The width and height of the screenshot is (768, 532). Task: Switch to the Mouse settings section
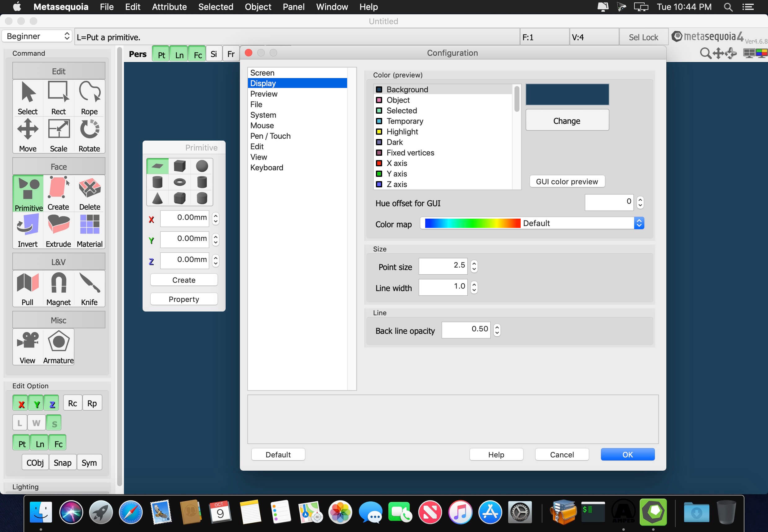click(x=262, y=125)
